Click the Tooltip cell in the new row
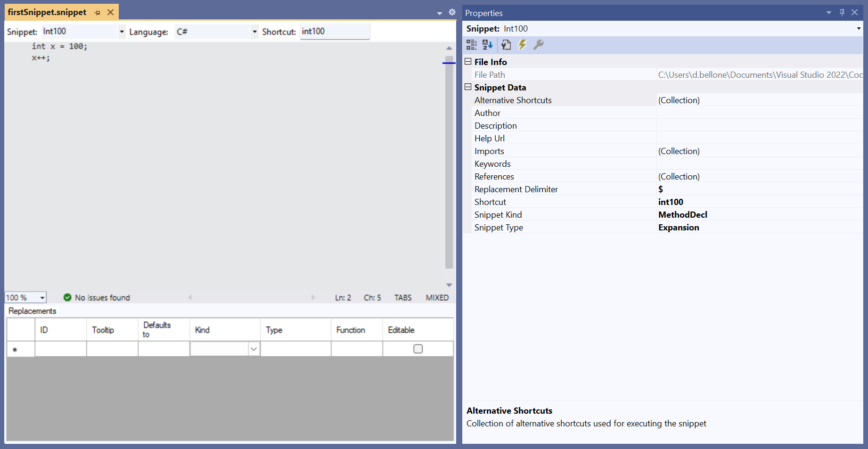 [112, 349]
